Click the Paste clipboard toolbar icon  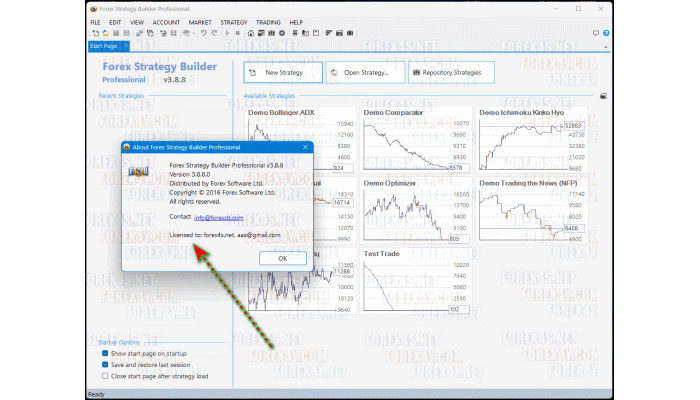(316, 33)
